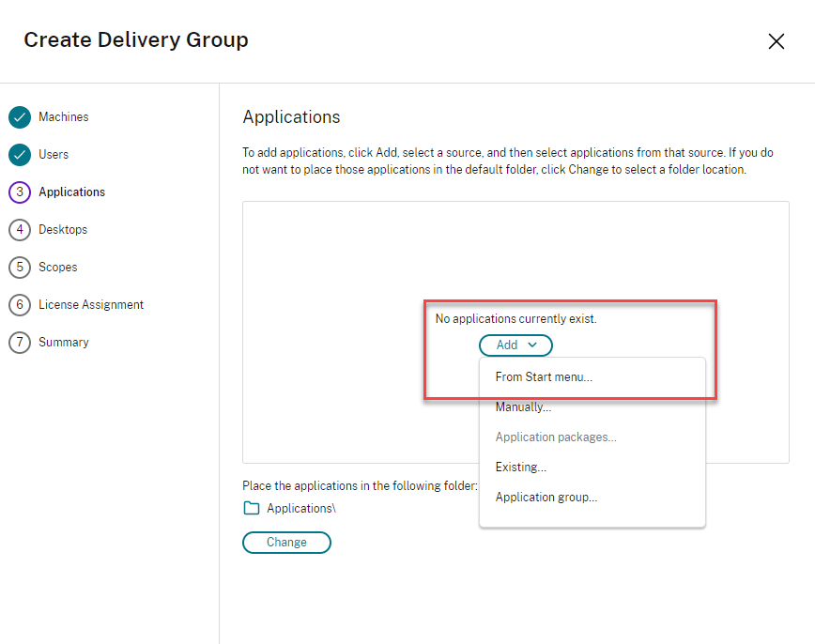
Task: Pick Existing from the Add menu
Action: (x=520, y=468)
